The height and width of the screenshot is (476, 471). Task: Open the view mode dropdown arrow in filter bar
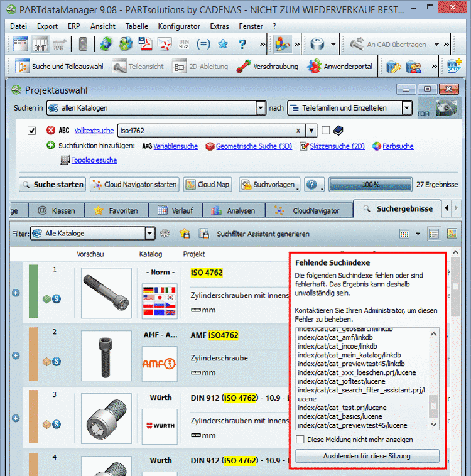(x=418, y=234)
